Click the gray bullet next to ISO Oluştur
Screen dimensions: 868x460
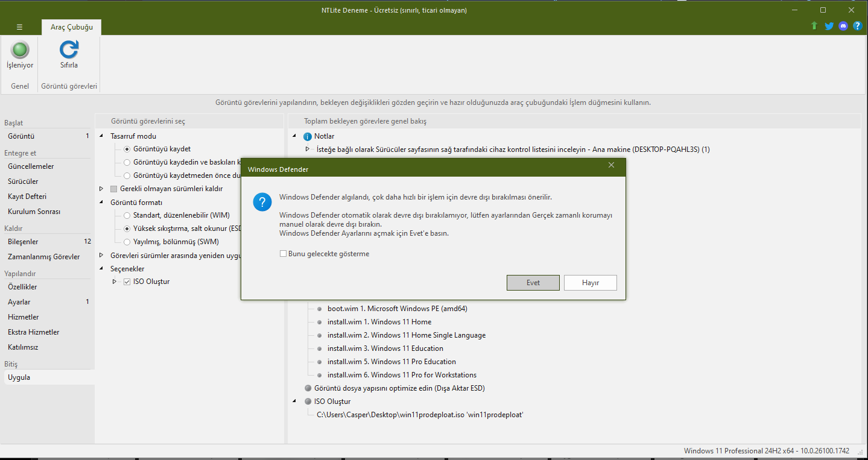(x=308, y=402)
